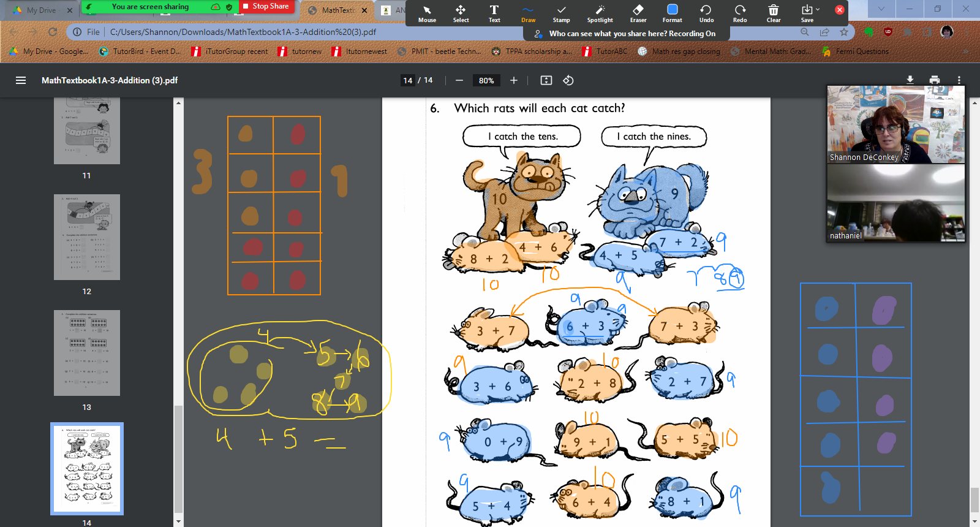Click the fit to page icon
The image size is (980, 527).
pos(546,80)
